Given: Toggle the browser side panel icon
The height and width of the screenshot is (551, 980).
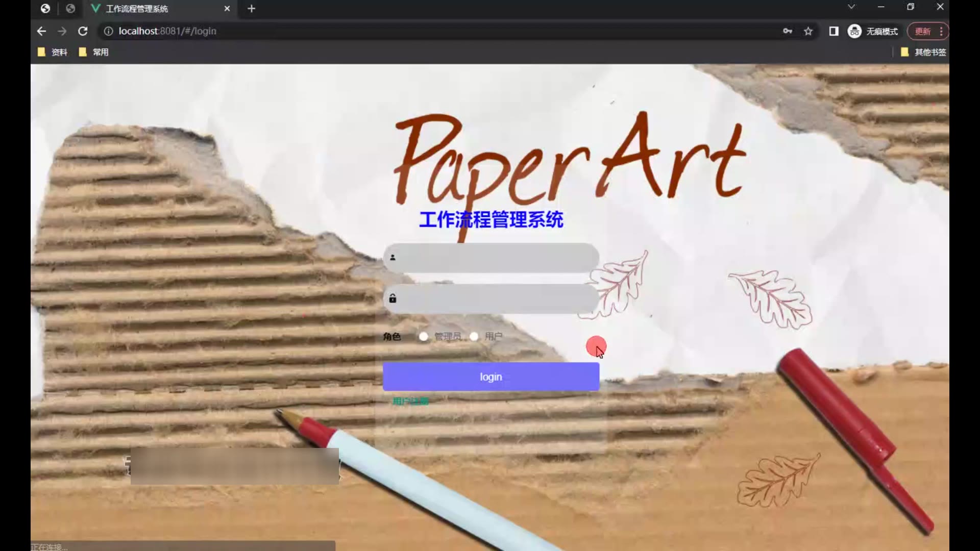Looking at the screenshot, I should 834,31.
